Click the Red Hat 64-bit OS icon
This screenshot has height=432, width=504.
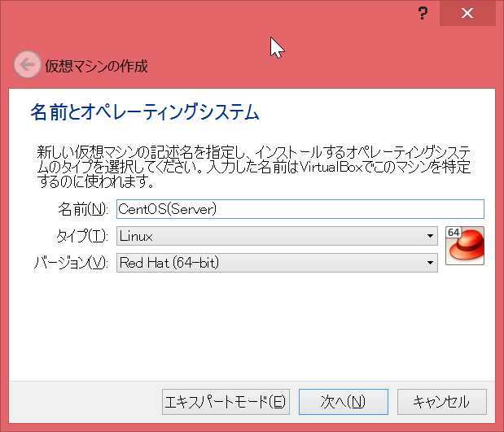click(x=465, y=246)
